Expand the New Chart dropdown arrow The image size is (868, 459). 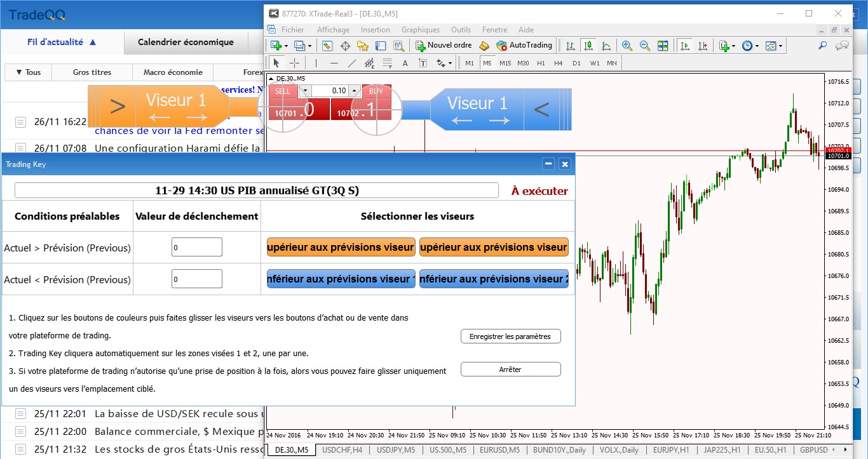coord(286,46)
